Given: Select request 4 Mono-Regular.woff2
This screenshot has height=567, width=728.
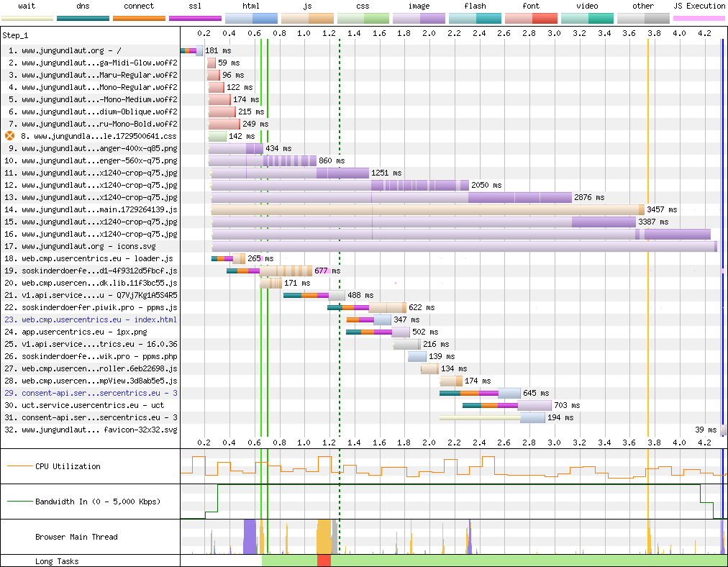Looking at the screenshot, I should 93,87.
